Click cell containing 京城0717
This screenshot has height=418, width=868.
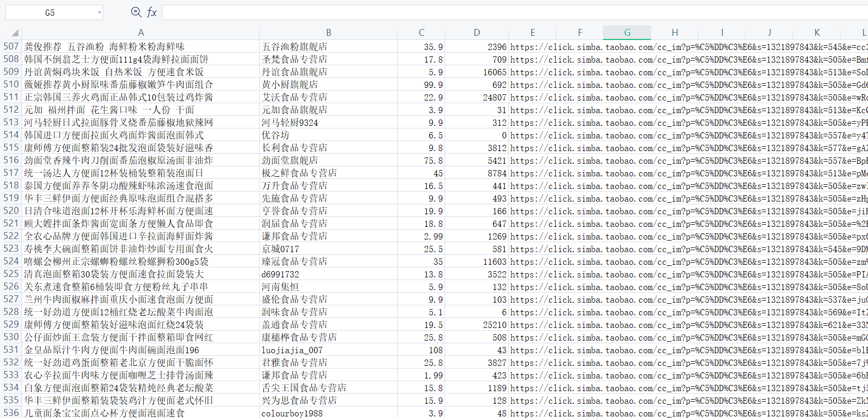pos(328,249)
